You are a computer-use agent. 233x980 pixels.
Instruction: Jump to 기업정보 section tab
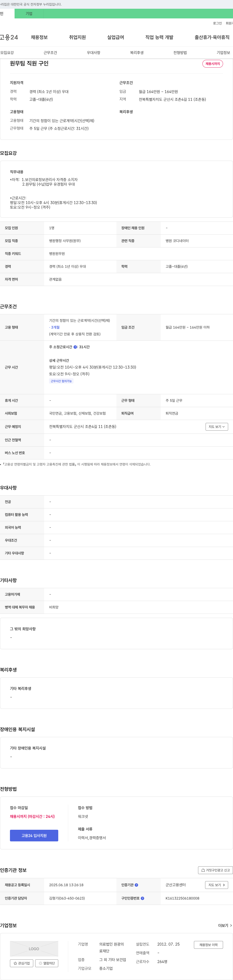224,53
